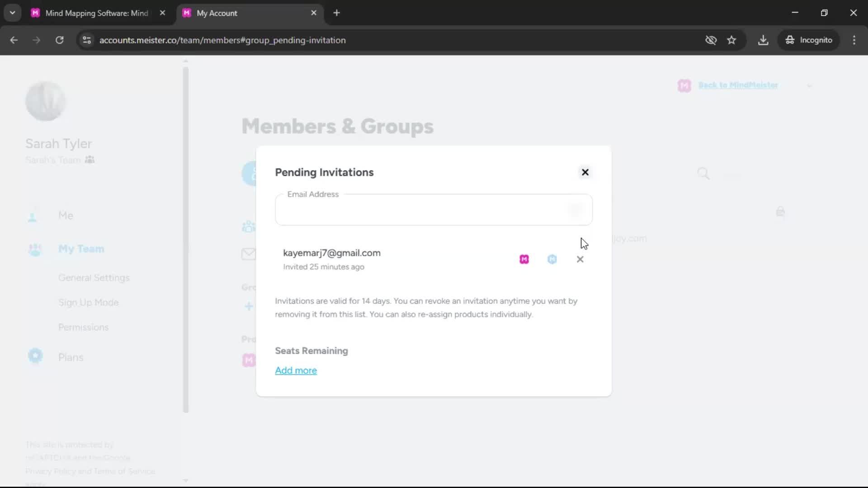Image resolution: width=868 pixels, height=488 pixels.
Task: Click the sidebar vertical scrollbar
Action: click(186, 239)
